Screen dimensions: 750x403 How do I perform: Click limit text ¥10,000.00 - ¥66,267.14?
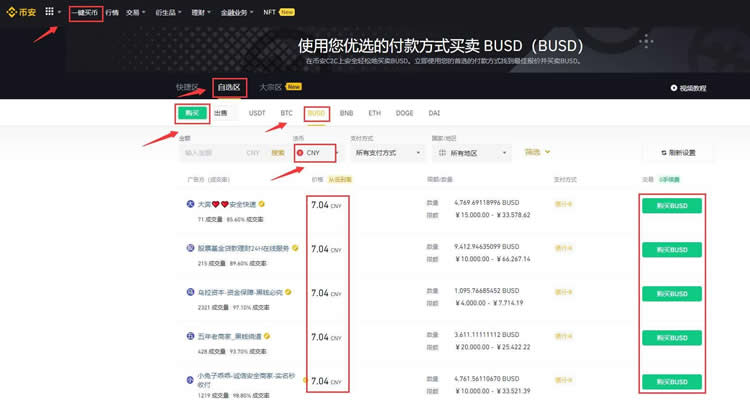coord(493,259)
